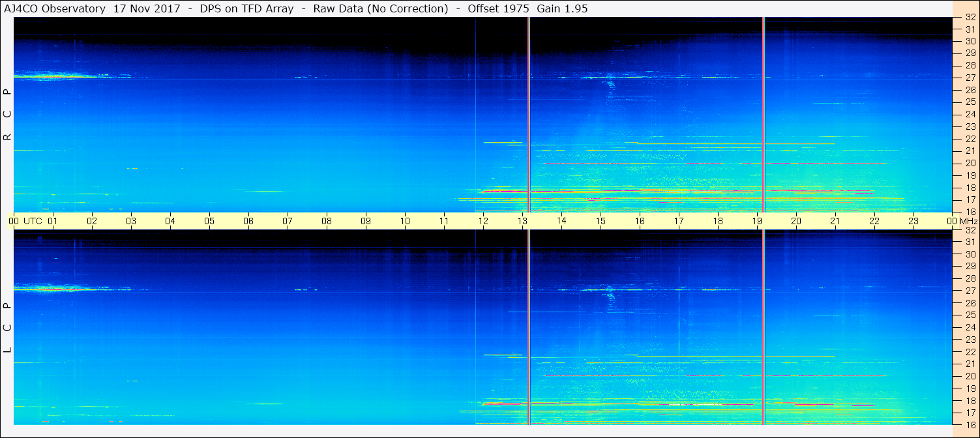Click the 29 MHz label on LCP panel
The width and height of the screenshot is (980, 438).
pos(970,267)
